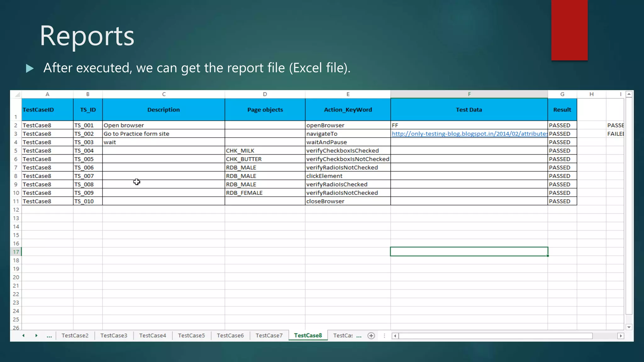
Task: Select column D header
Action: (x=265, y=94)
